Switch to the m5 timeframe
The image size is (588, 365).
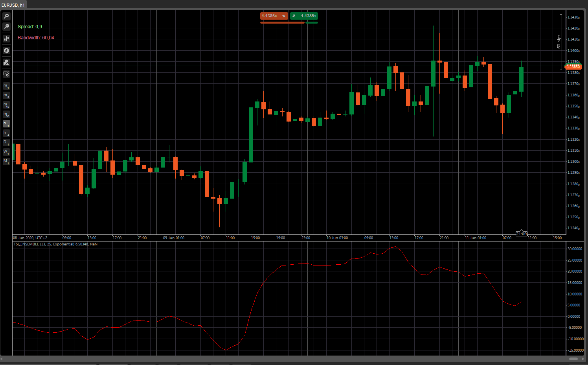coord(6,95)
